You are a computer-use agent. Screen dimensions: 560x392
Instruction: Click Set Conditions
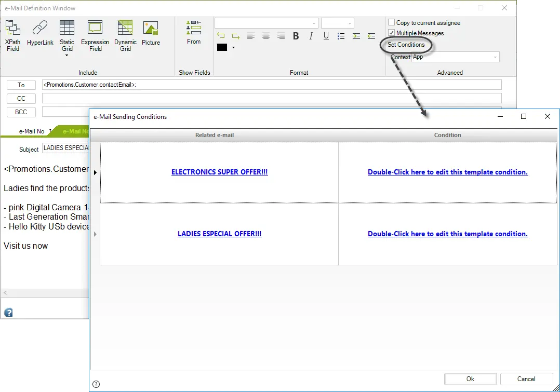(406, 45)
